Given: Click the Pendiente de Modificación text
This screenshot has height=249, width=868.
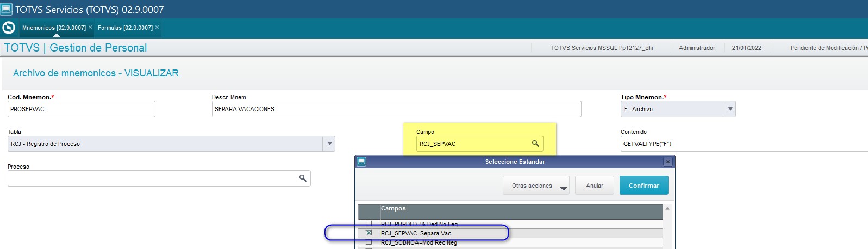Looking at the screenshot, I should (828, 48).
